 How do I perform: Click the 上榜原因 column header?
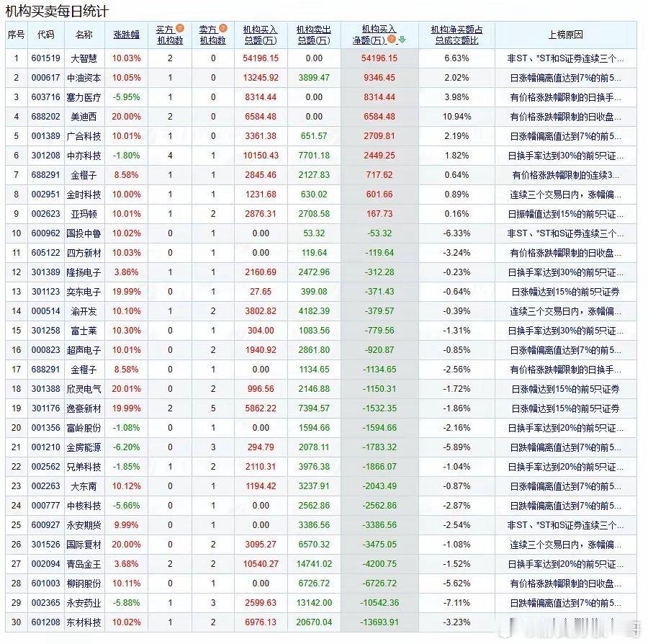[565, 35]
